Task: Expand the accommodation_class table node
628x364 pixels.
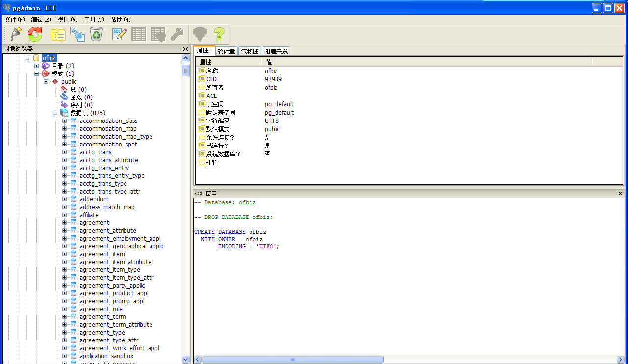Action: pyautogui.click(x=64, y=121)
